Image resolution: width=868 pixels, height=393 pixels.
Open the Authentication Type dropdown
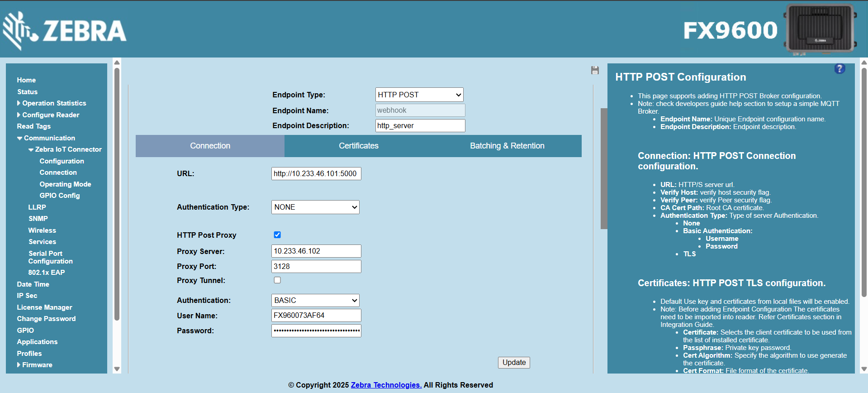[315, 207]
